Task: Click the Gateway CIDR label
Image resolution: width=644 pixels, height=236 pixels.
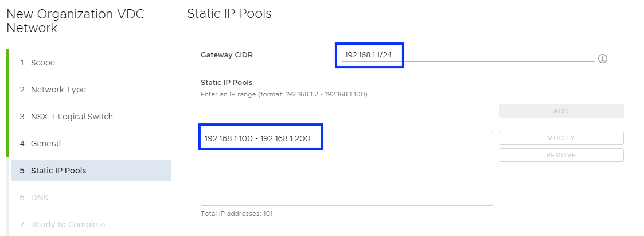Action: [227, 55]
